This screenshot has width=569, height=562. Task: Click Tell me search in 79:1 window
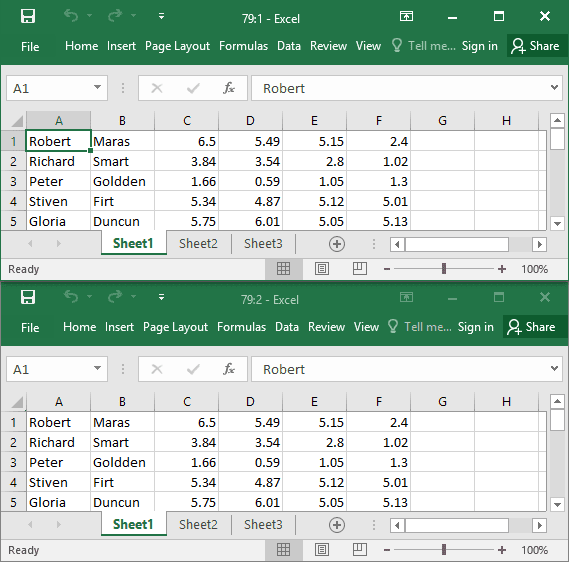point(423,46)
